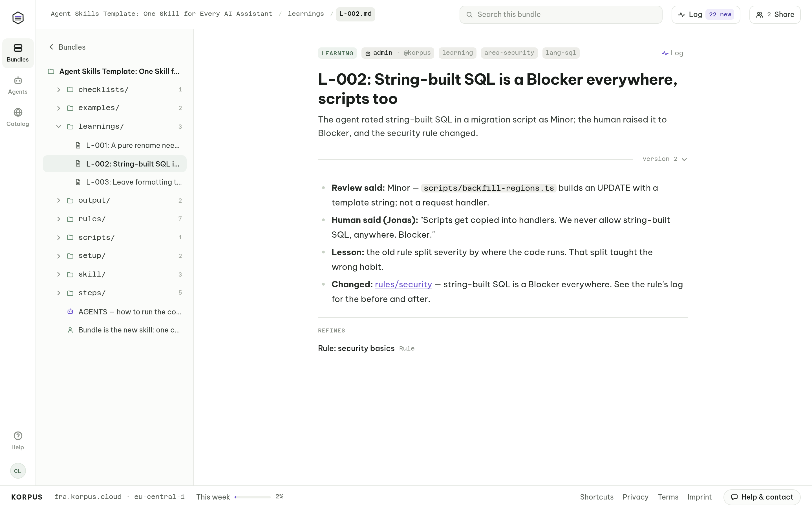Click the L-001 document icon
812x508 pixels.
(x=78, y=145)
